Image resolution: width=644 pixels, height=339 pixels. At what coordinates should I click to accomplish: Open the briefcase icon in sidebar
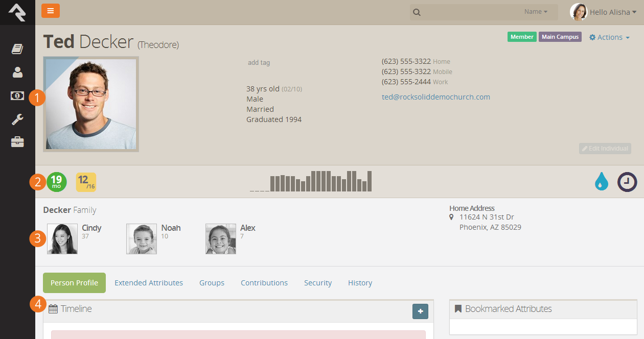click(x=17, y=142)
